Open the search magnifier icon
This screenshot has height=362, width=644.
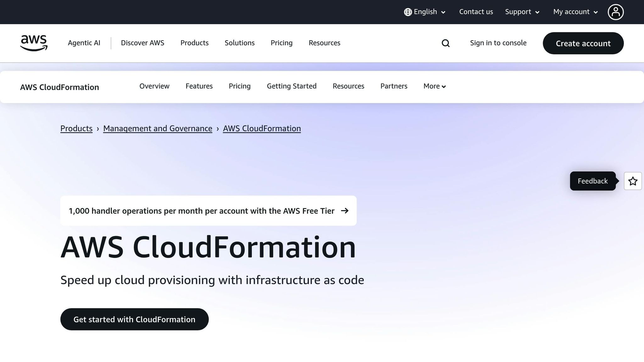[446, 43]
